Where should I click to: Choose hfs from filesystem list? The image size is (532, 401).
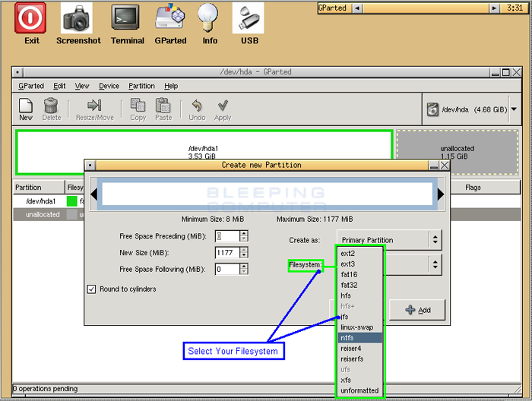[360, 295]
